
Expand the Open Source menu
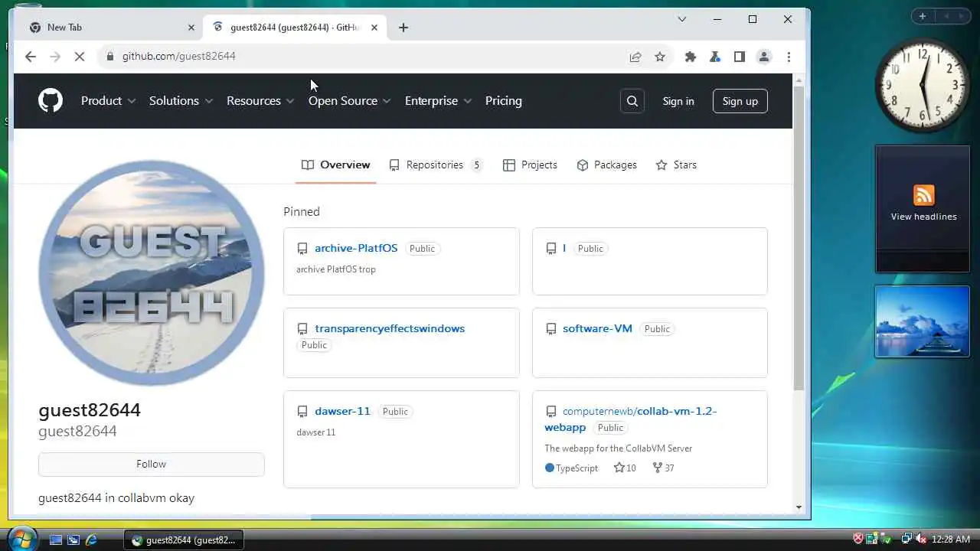(x=350, y=101)
